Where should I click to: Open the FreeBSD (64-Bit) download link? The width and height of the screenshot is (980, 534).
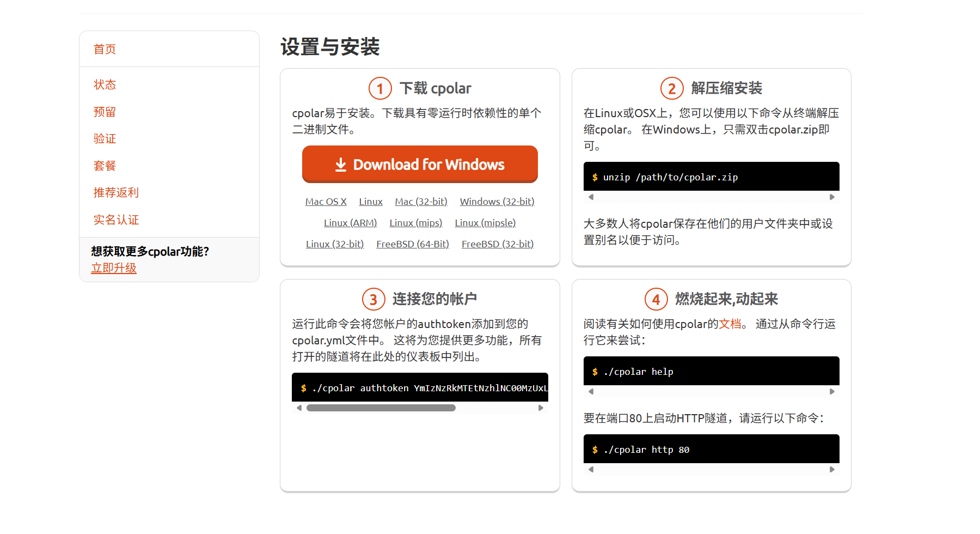(413, 244)
